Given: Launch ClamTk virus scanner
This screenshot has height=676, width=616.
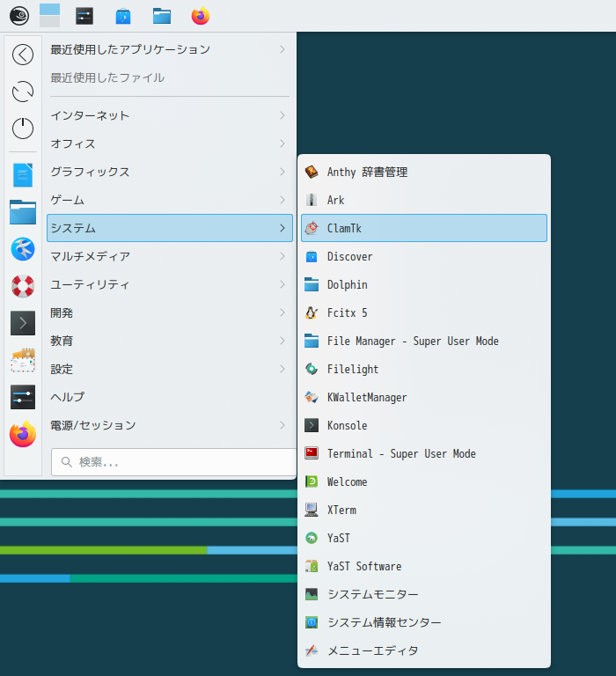Looking at the screenshot, I should [x=424, y=228].
